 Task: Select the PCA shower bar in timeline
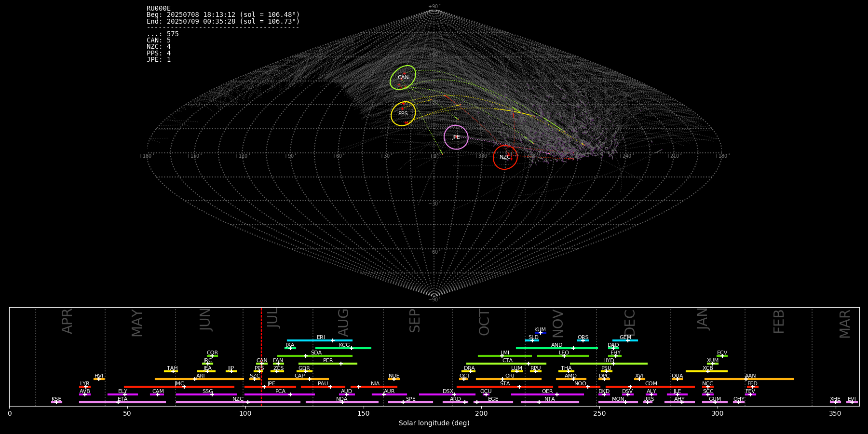tap(280, 394)
